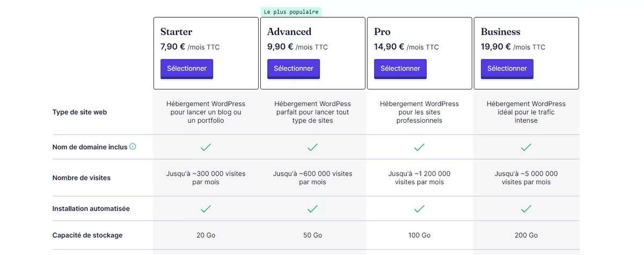Select the Advanced plan
644x255 pixels.
click(x=294, y=69)
